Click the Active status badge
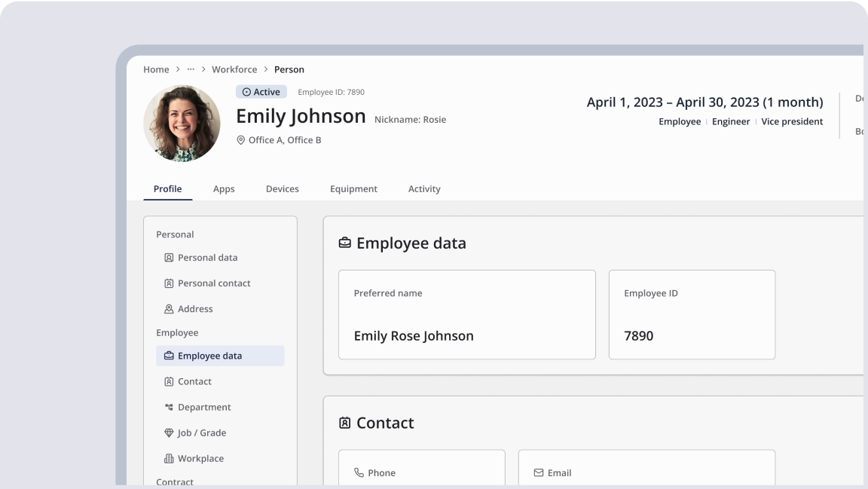This screenshot has width=868, height=489. (261, 92)
